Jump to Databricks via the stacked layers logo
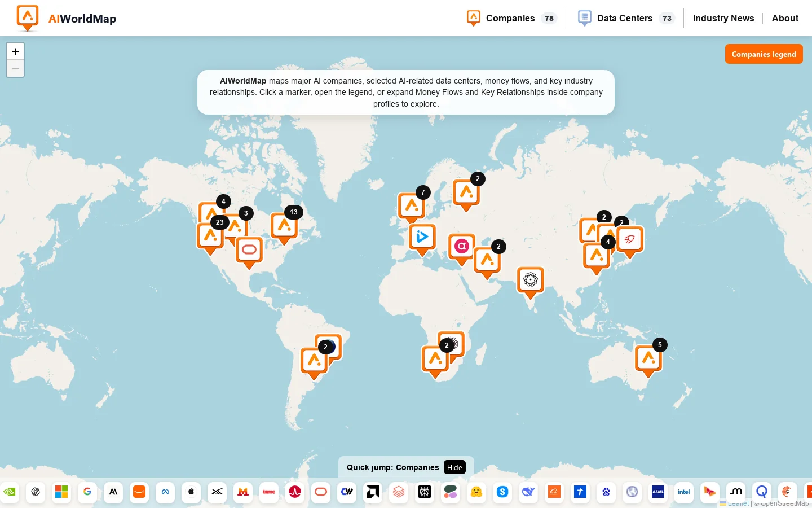Image resolution: width=812 pixels, height=508 pixels. [399, 492]
